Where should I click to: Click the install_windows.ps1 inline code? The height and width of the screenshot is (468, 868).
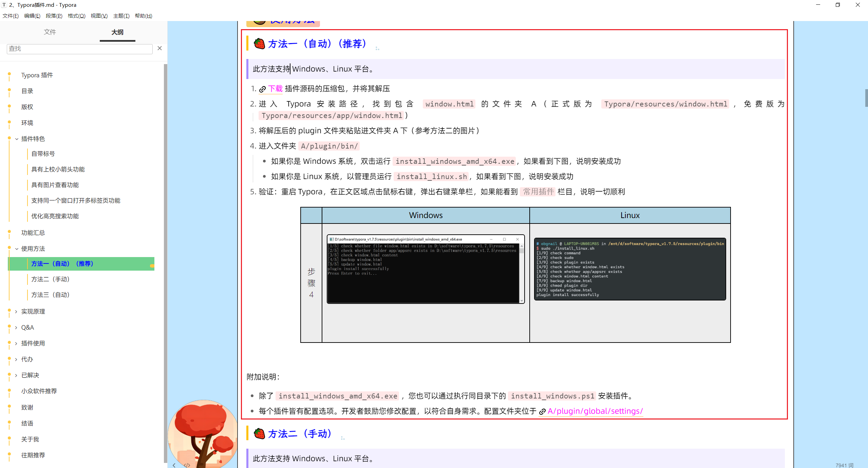tap(552, 396)
